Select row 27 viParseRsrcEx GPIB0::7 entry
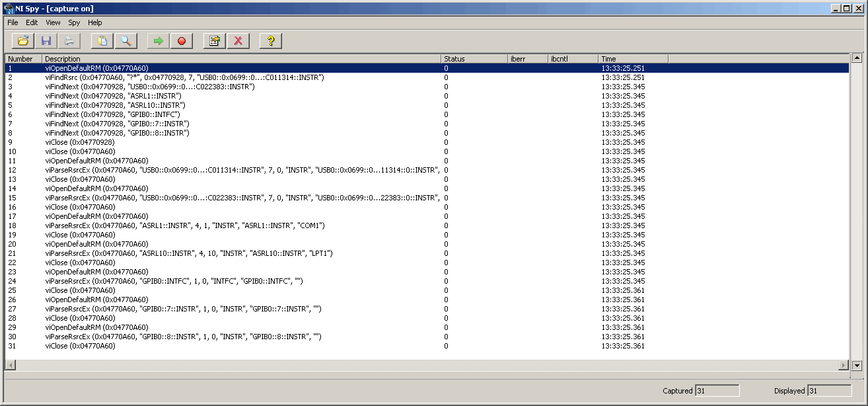The width and height of the screenshot is (868, 406). pyautogui.click(x=427, y=309)
